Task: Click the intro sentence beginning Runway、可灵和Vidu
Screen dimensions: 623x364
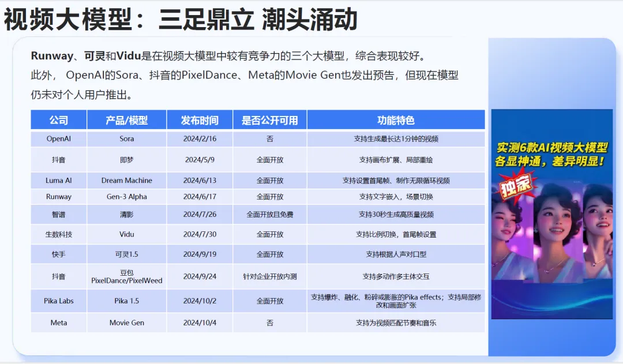Action: pos(229,55)
